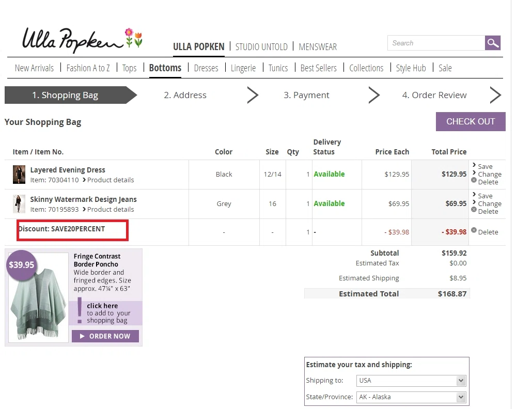Click the Estimated Total amount $168.87

coord(452,294)
